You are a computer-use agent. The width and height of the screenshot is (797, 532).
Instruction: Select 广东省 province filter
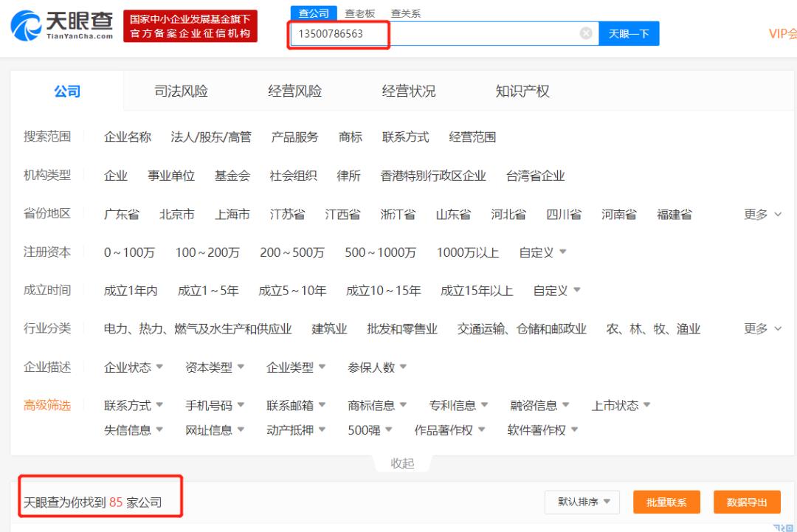coord(121,214)
